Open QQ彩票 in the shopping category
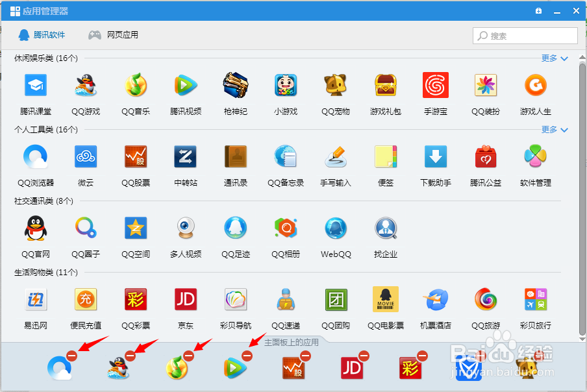The image size is (587, 392). pos(136,300)
